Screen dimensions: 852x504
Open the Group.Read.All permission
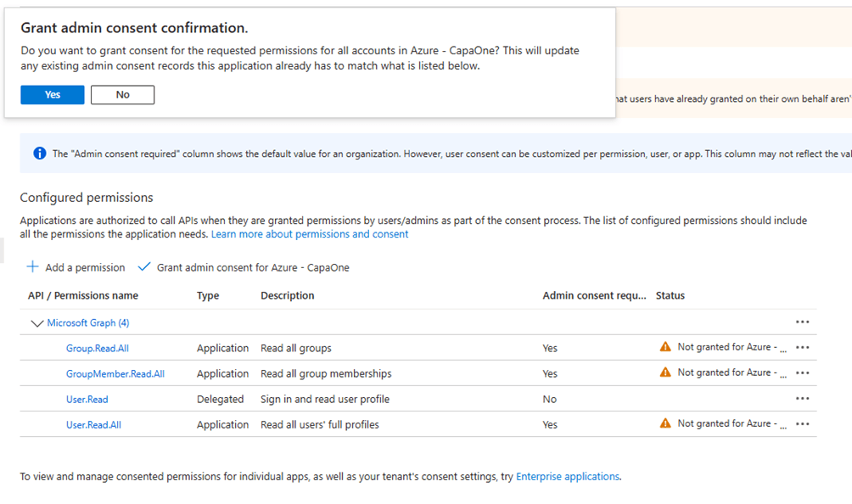pos(98,348)
